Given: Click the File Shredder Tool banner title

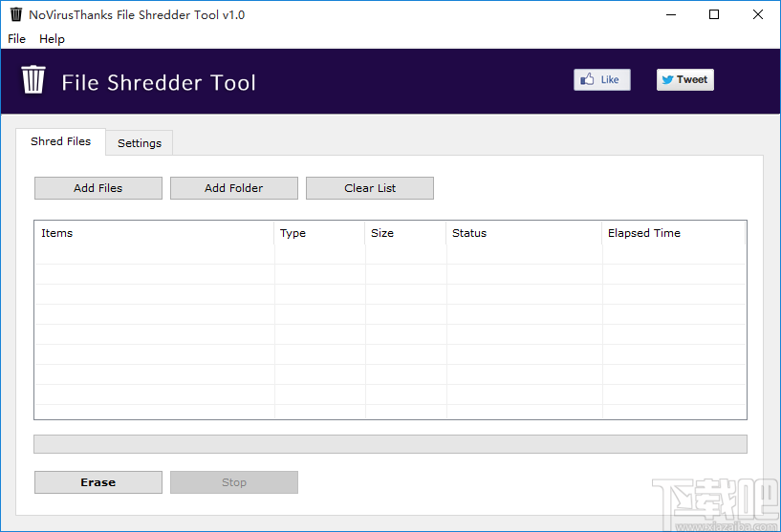Looking at the screenshot, I should [x=159, y=82].
